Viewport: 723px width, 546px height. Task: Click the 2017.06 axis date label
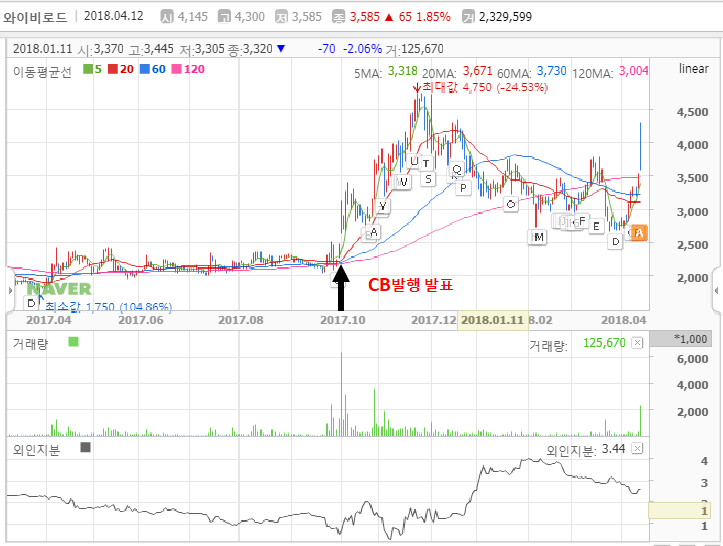click(141, 320)
